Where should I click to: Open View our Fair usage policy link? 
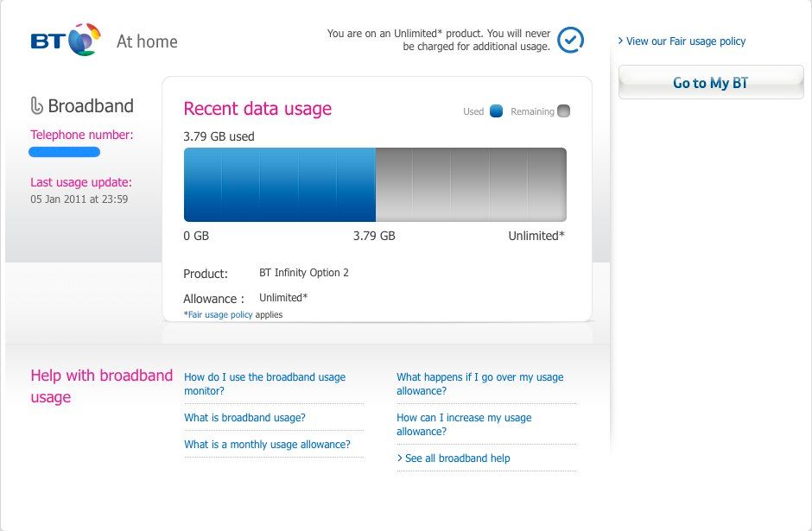click(x=686, y=41)
